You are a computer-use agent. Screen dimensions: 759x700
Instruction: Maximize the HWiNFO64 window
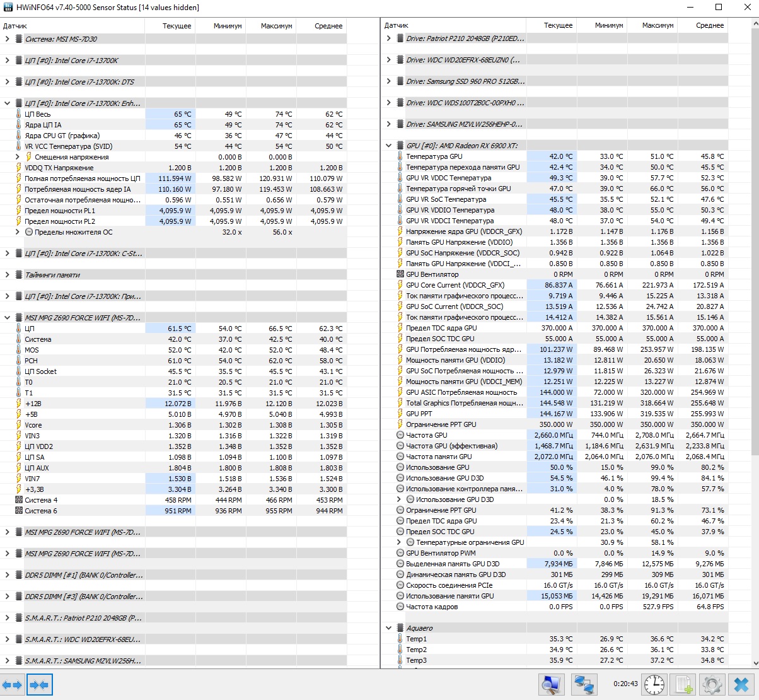pyautogui.click(x=719, y=8)
